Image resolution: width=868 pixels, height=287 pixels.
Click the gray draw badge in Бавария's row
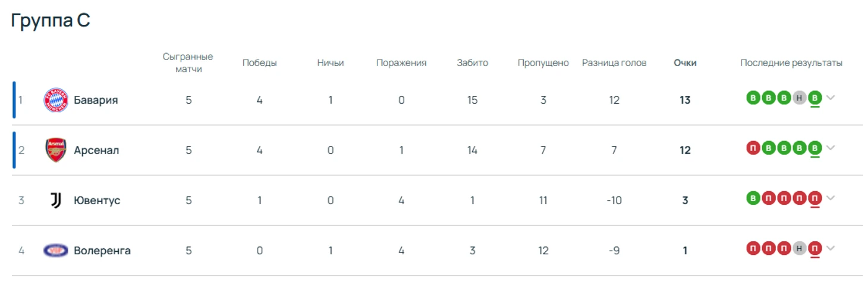(800, 98)
